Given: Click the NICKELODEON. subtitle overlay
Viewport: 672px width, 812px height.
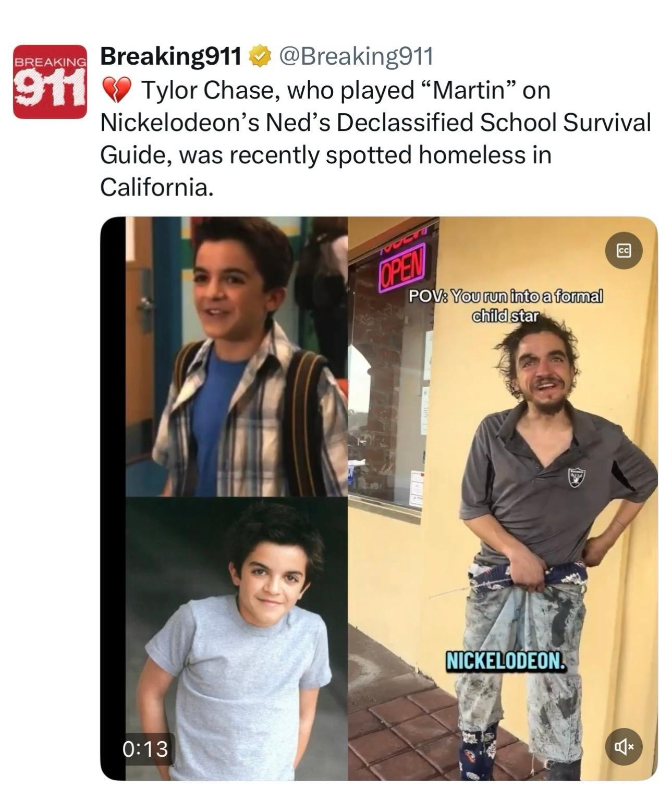Looking at the screenshot, I should coord(505,661).
